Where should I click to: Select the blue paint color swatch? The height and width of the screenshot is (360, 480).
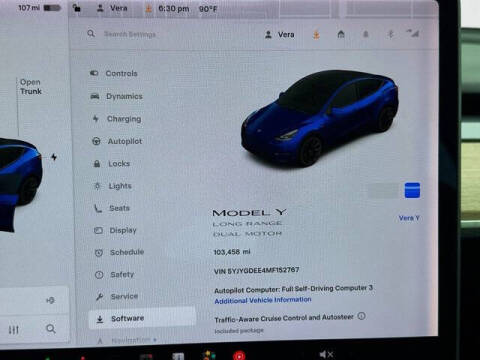point(412,190)
